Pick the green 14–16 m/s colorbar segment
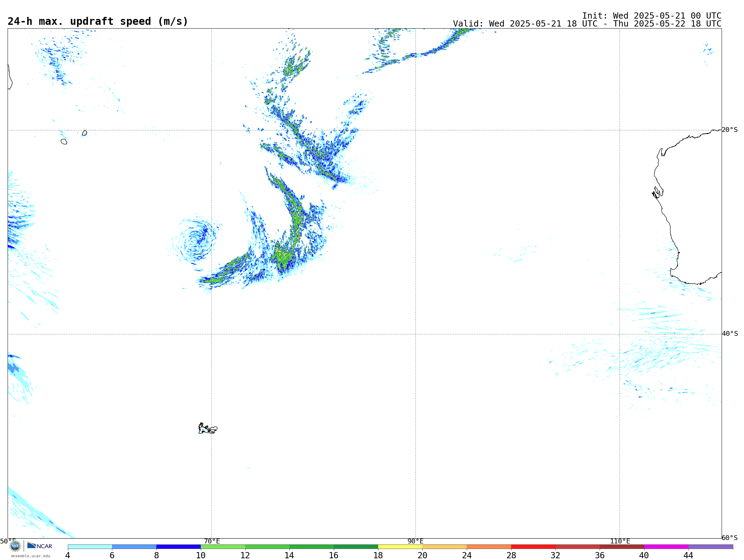The width and height of the screenshot is (744, 560). coord(312,547)
